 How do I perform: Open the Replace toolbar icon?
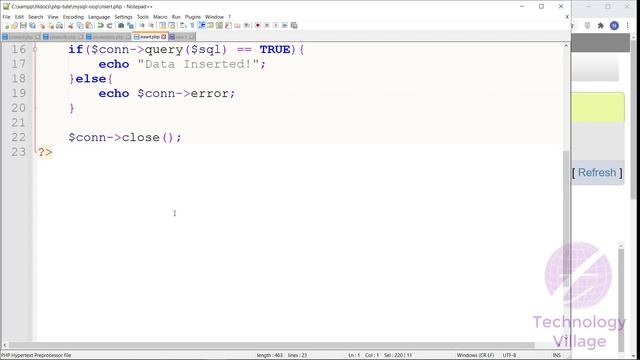pos(130,25)
